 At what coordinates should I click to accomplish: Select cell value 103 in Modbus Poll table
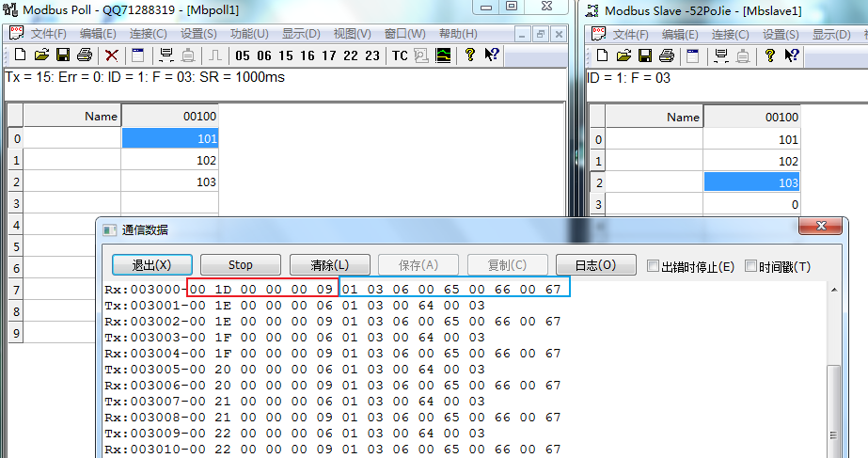pos(170,182)
